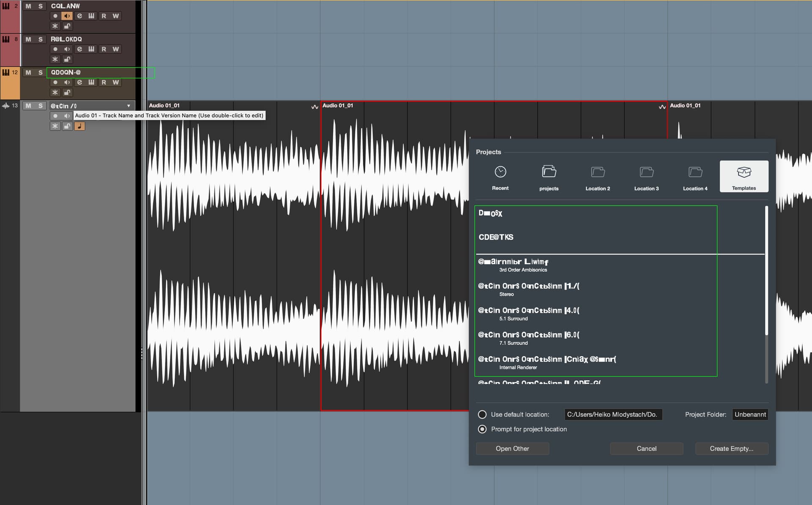
Task: Open waveform menu on first Audio 01_01 clip
Action: pos(315,107)
